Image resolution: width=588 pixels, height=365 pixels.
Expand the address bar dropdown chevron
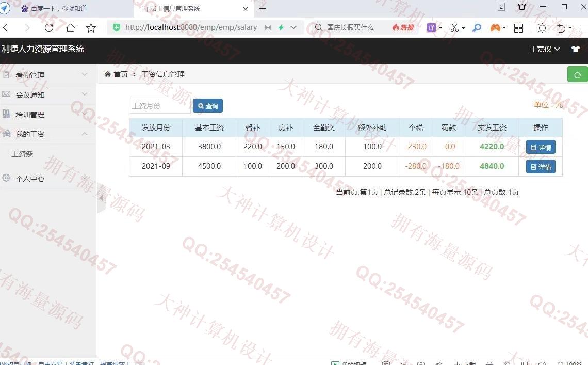[293, 27]
